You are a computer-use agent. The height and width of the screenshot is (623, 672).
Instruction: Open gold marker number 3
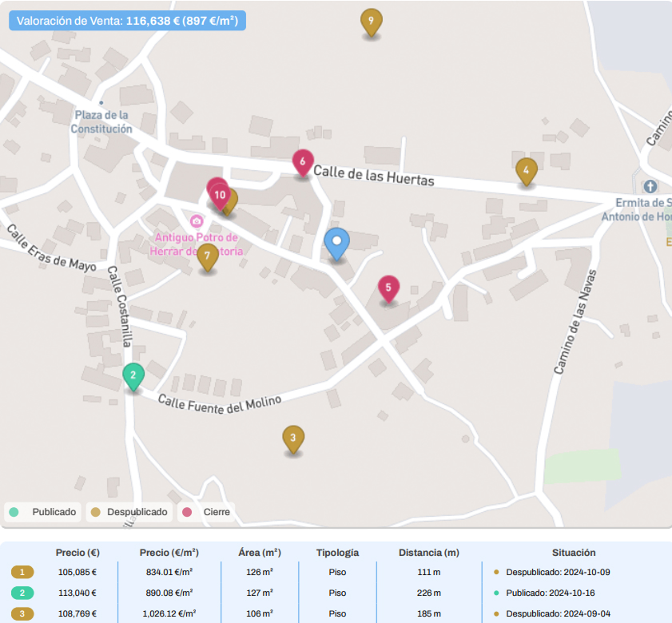293,438
